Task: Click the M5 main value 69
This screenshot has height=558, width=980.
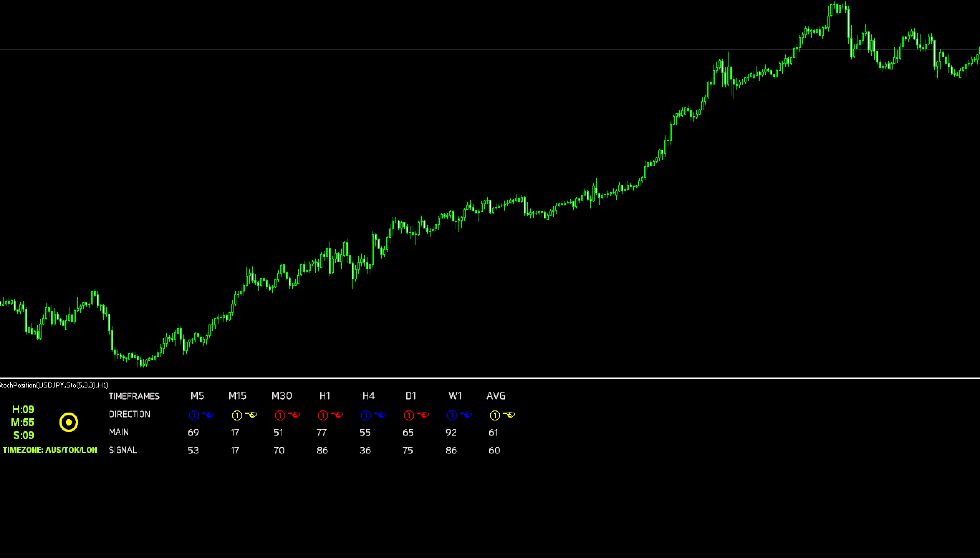Action: click(193, 433)
